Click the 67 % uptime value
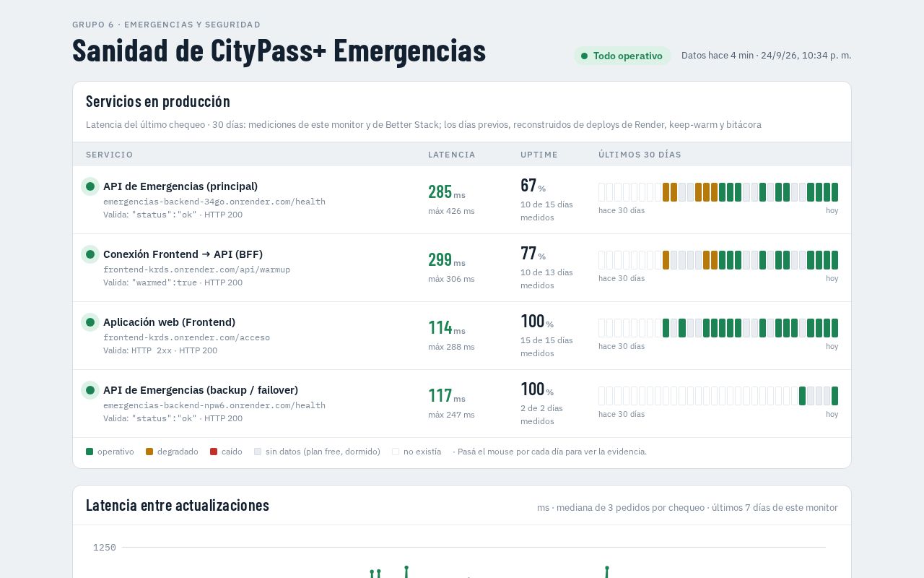This screenshot has height=578, width=924. [533, 186]
